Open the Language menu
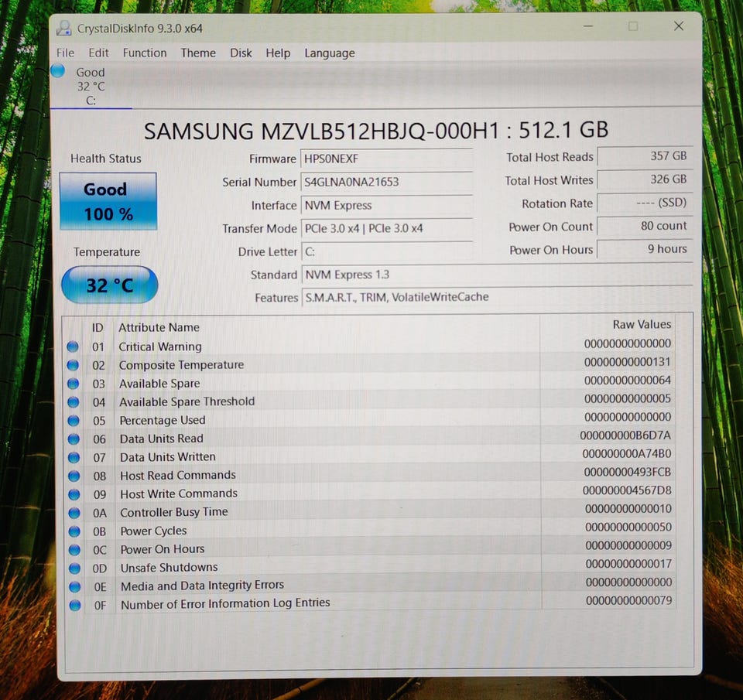This screenshot has width=743, height=700. (330, 53)
